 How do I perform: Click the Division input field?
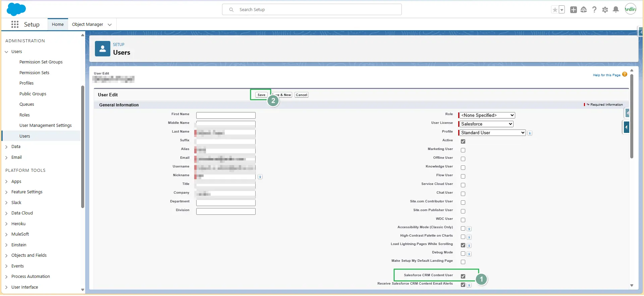tap(226, 211)
